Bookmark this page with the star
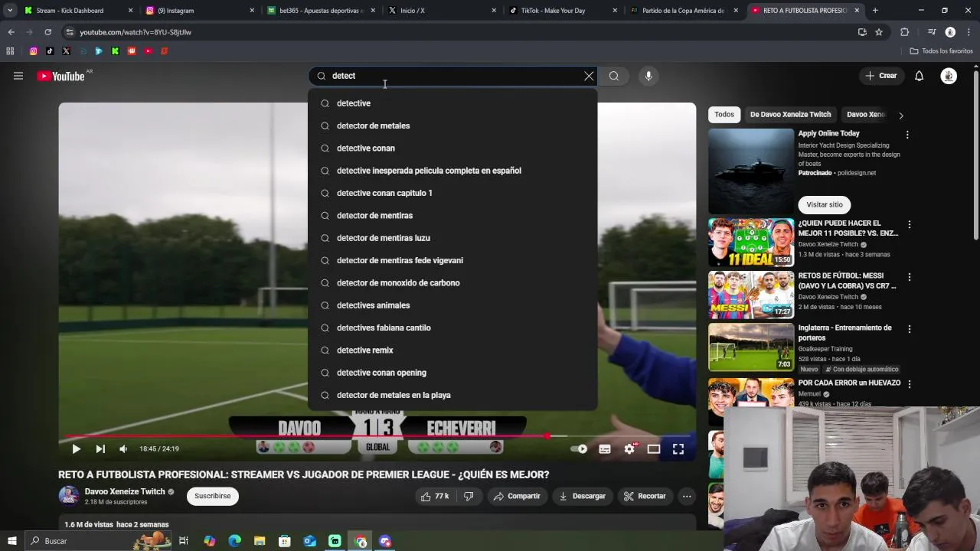Image resolution: width=980 pixels, height=551 pixels. point(879,32)
